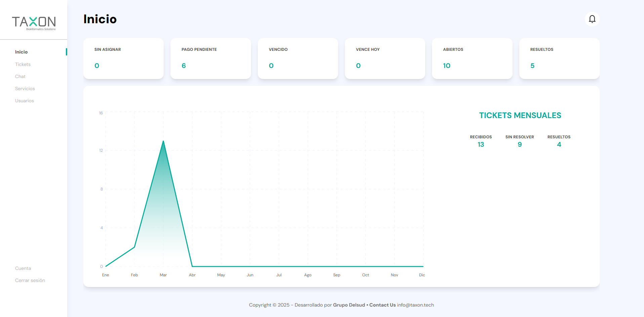Open the Cuenta settings
Screen dimensions: 644x317
23,268
